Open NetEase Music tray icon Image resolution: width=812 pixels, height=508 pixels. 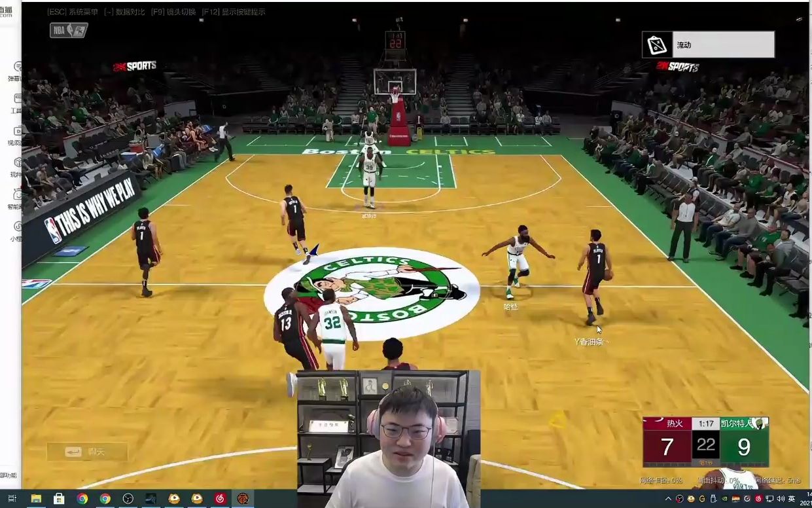click(x=758, y=499)
